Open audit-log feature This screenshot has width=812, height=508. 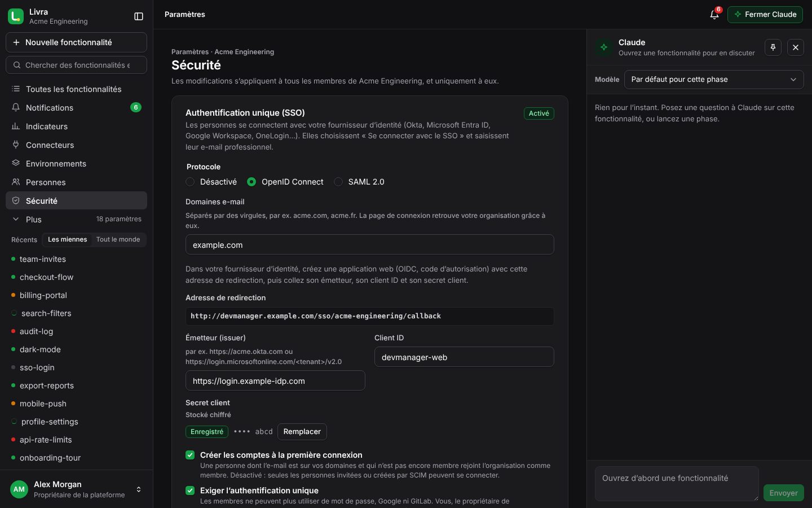76,331
